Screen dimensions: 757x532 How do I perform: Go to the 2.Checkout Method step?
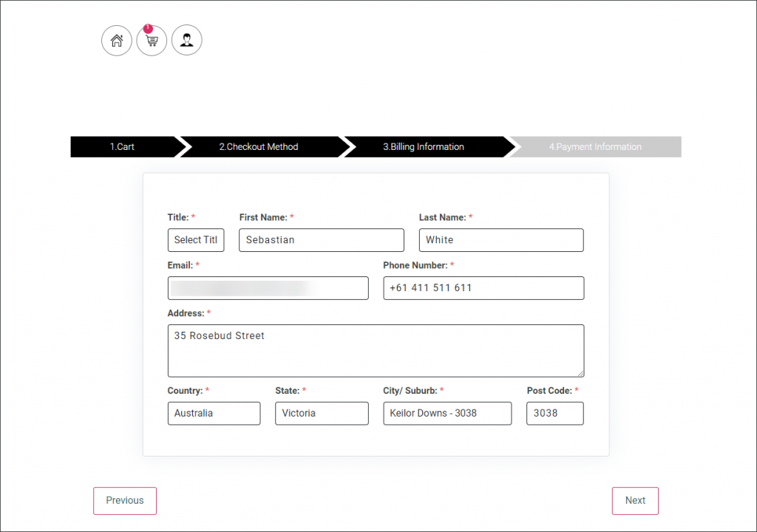coord(259,147)
